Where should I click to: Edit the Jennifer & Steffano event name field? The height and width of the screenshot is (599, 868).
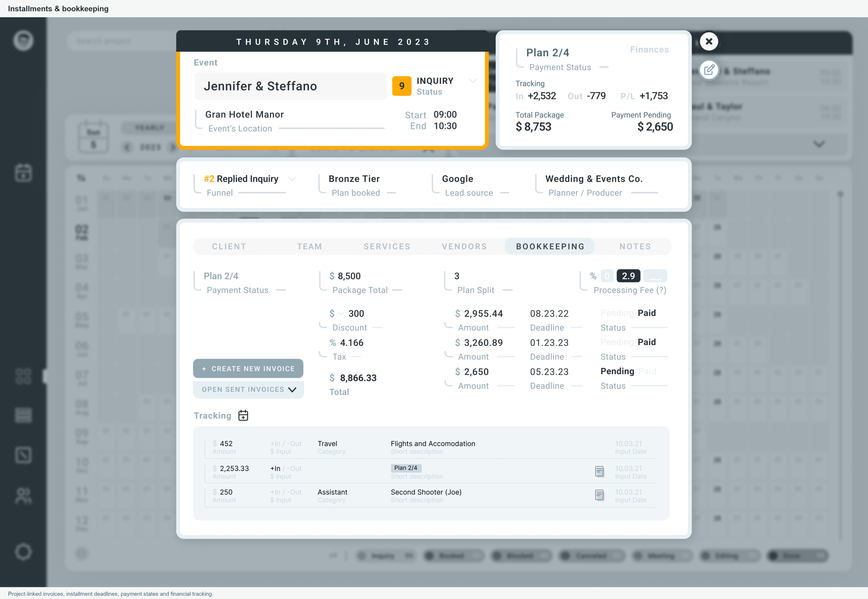[x=290, y=86]
